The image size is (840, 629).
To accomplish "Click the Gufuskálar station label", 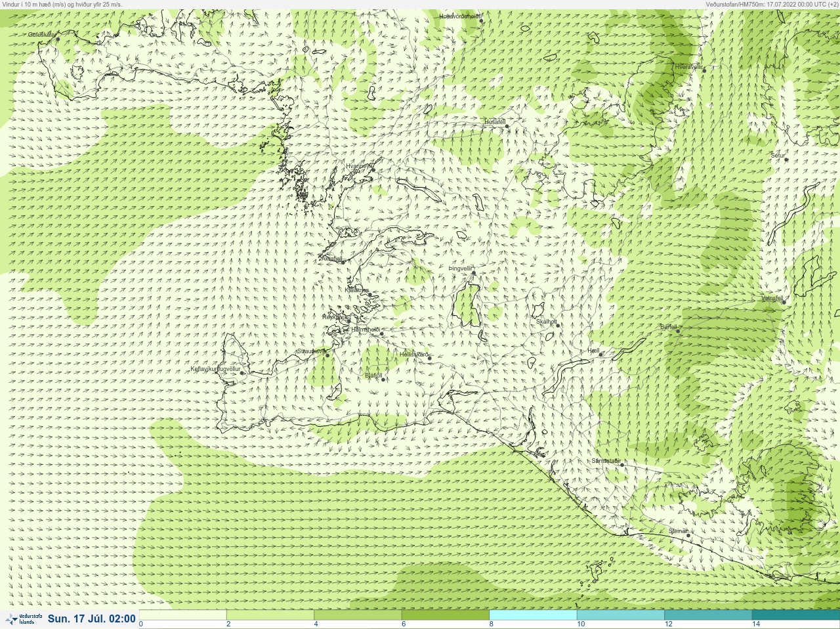I will point(42,34).
